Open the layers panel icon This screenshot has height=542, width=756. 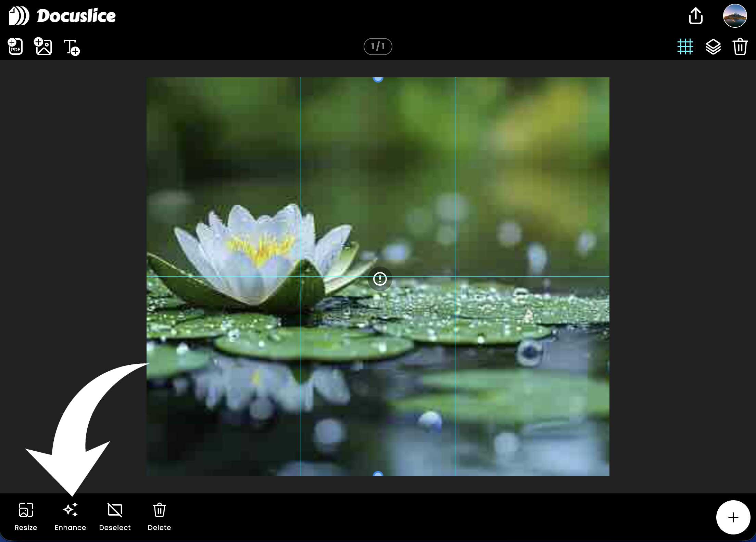[713, 47]
